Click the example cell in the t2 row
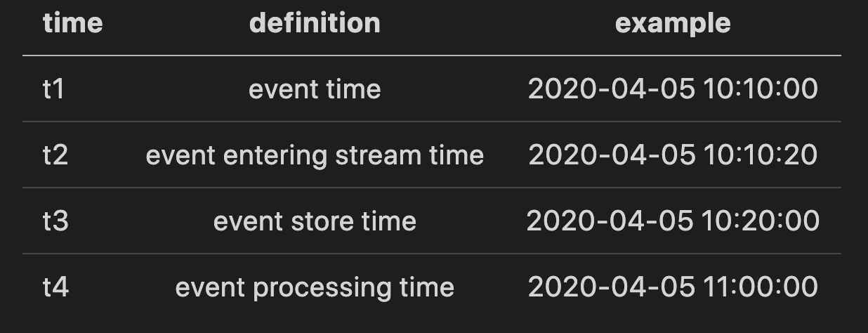The height and width of the screenshot is (333, 868). point(673,155)
